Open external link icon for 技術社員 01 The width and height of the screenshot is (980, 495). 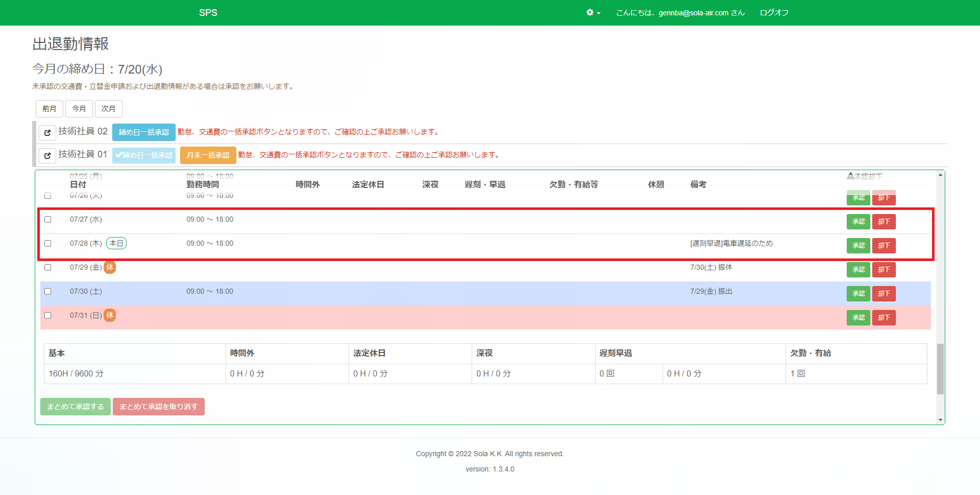47,156
